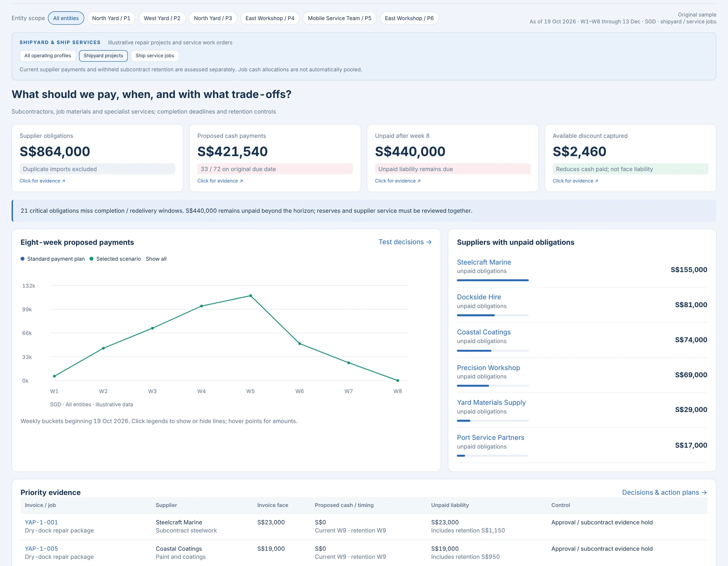Open evidence for Available discount captured
This screenshot has width=728, height=566.
pyautogui.click(x=575, y=181)
